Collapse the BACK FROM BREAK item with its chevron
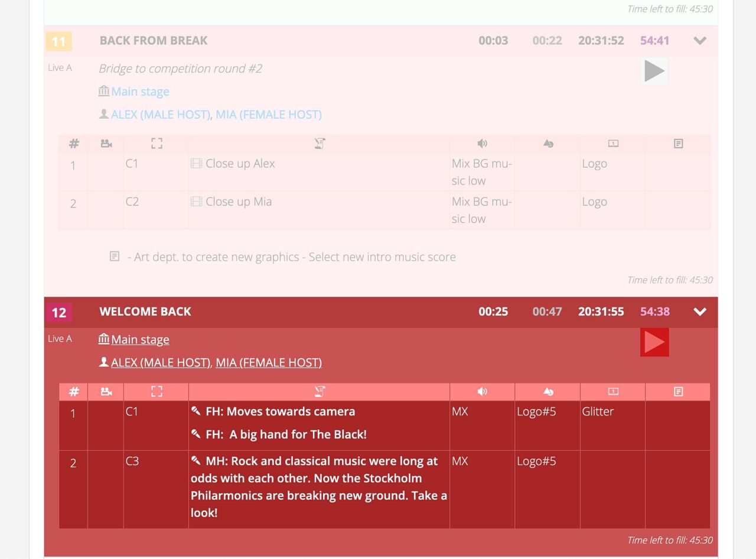756x559 pixels. pos(700,41)
